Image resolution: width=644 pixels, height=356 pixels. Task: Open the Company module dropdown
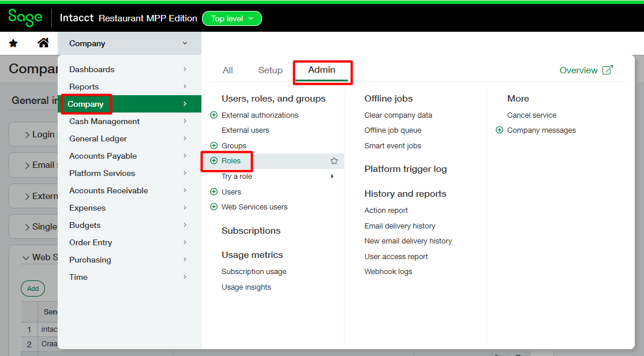(129, 43)
